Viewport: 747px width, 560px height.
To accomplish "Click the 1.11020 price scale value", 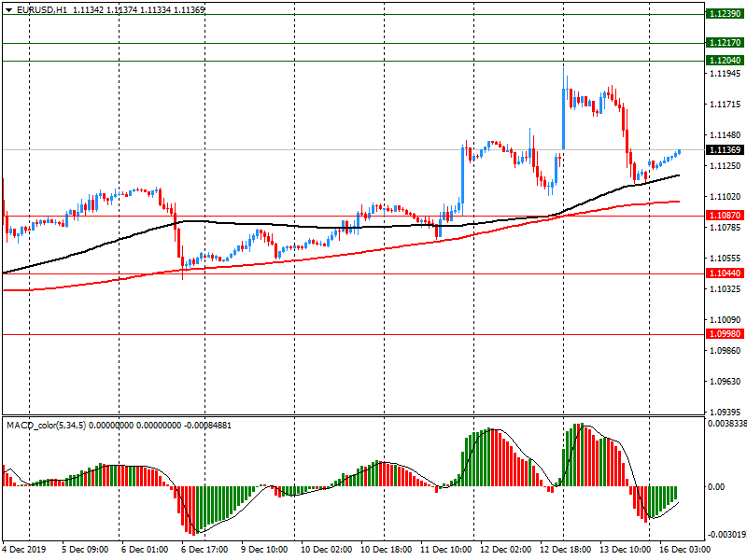I will point(726,197).
